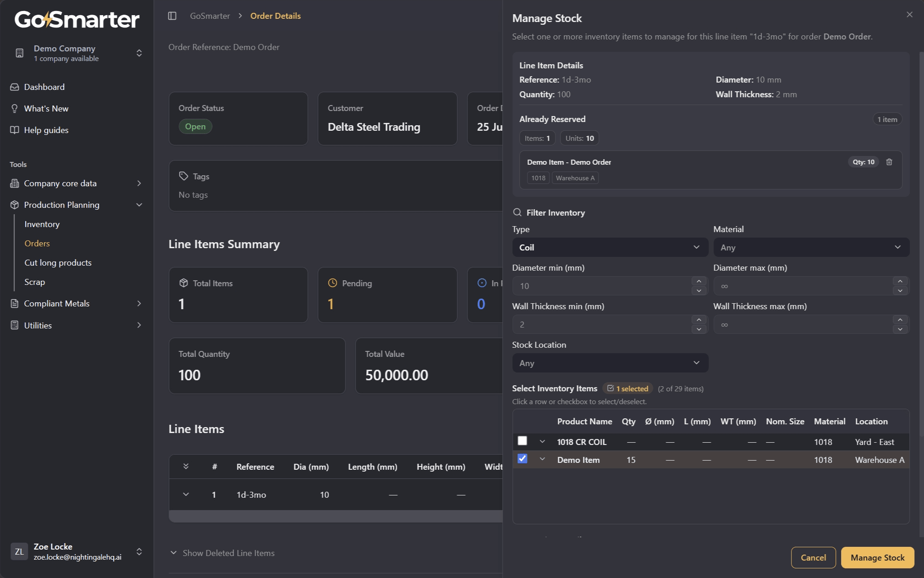Click the ZL user avatar
924x578 pixels.
pyautogui.click(x=19, y=551)
